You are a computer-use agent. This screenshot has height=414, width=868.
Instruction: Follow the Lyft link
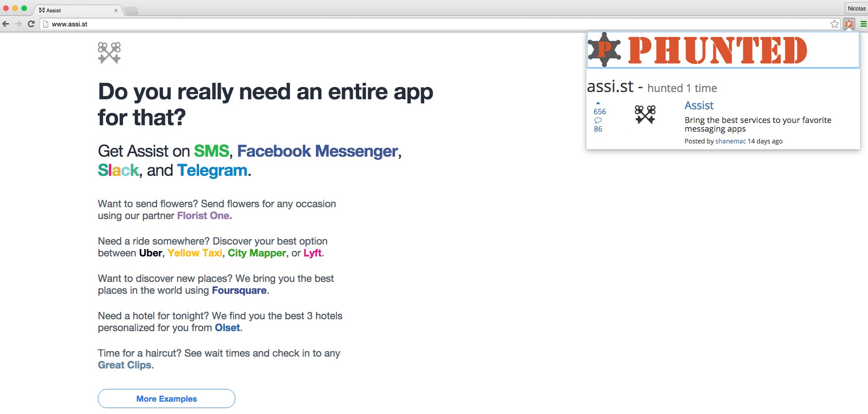click(x=313, y=253)
